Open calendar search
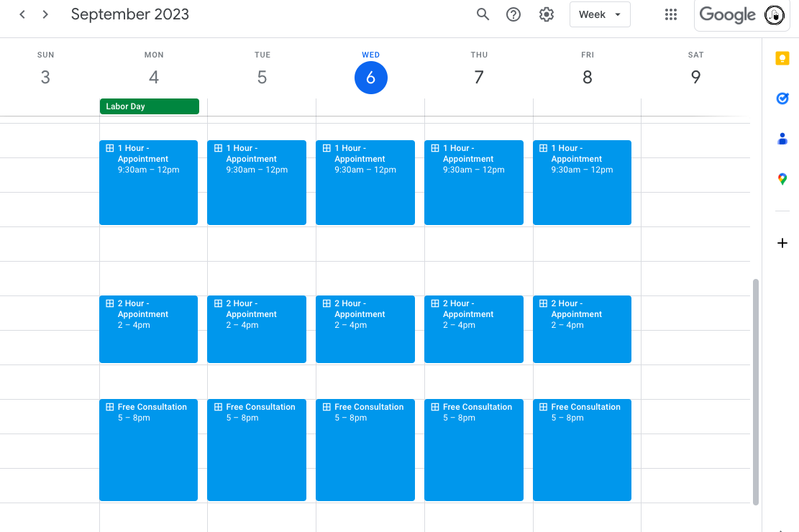Screen dimensions: 799x532 click(483, 14)
